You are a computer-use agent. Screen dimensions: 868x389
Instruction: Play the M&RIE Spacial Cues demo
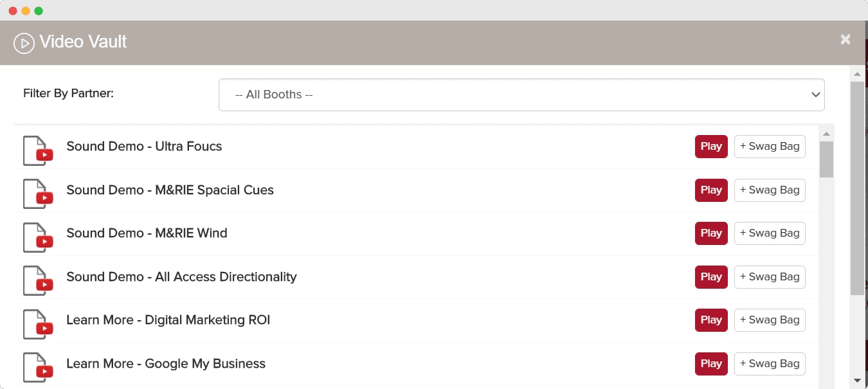click(x=711, y=190)
